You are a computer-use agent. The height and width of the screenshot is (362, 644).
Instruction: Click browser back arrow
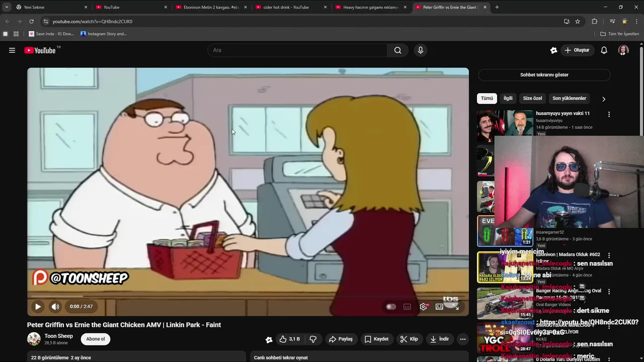(x=7, y=22)
